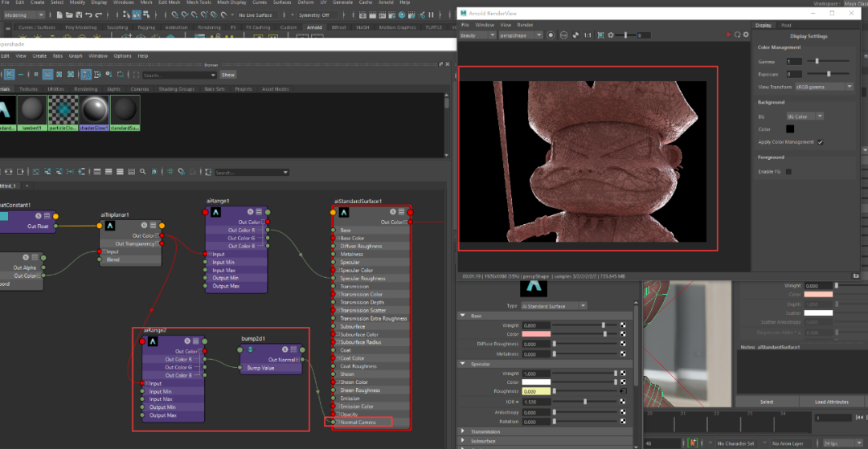Open the perspShape camera dropdown
868x449 pixels.
pyautogui.click(x=520, y=35)
